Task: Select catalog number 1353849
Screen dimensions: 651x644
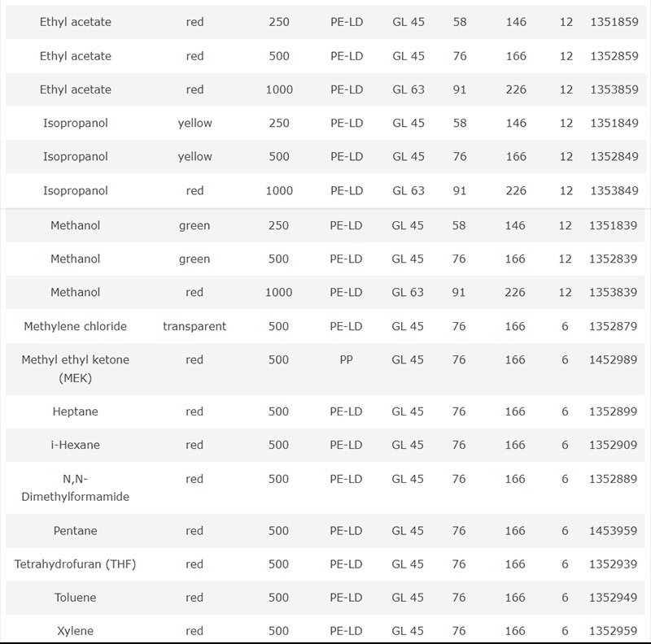Action: [x=614, y=191]
